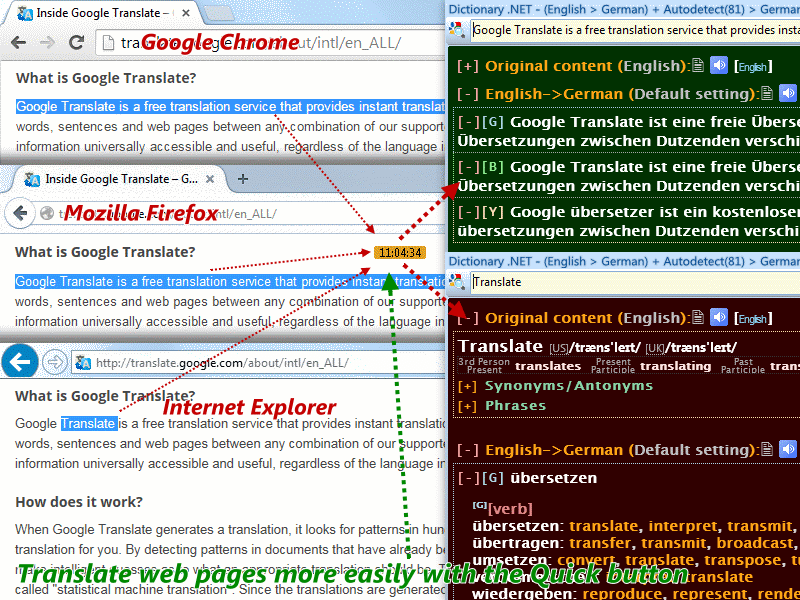Expand the [+] Synonyms/Antonyms section

coord(467,386)
